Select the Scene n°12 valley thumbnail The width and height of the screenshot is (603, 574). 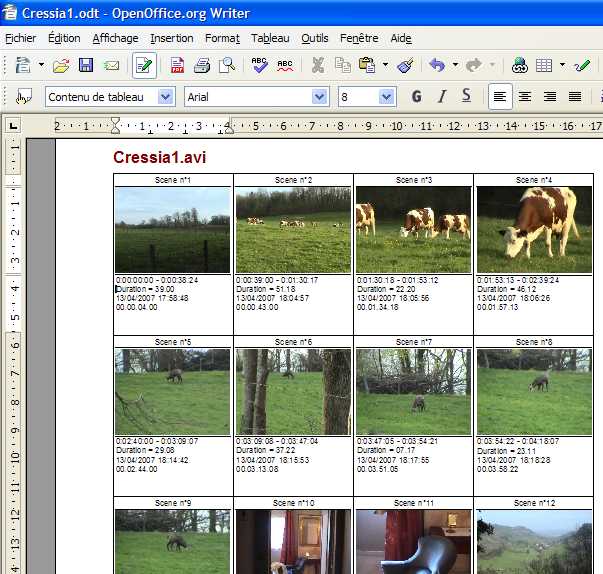click(x=534, y=542)
